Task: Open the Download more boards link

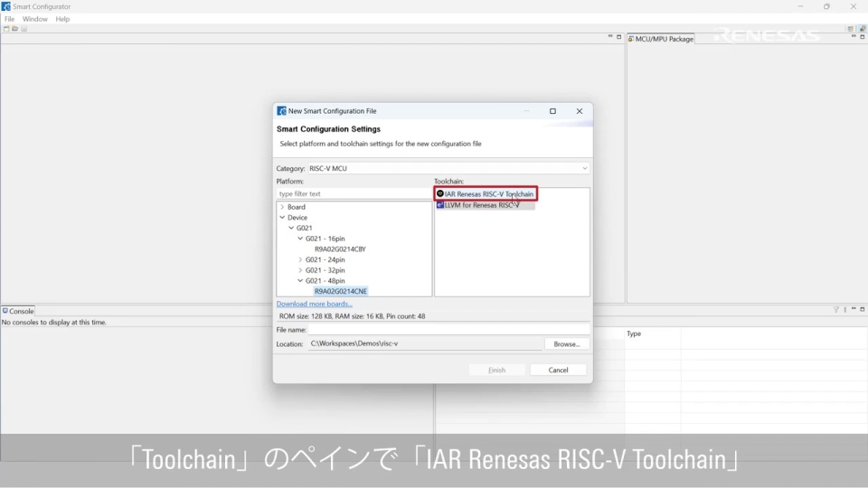Action: (314, 304)
